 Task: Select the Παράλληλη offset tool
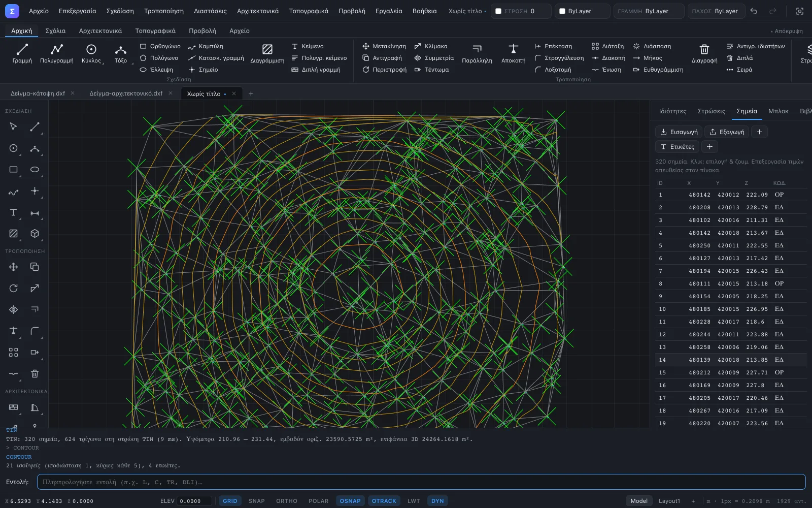tap(477, 53)
